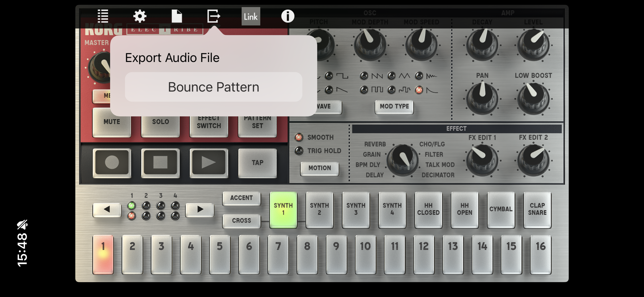The image size is (644, 297).
Task: Adjust the amp DECAY knob
Action: click(x=482, y=45)
